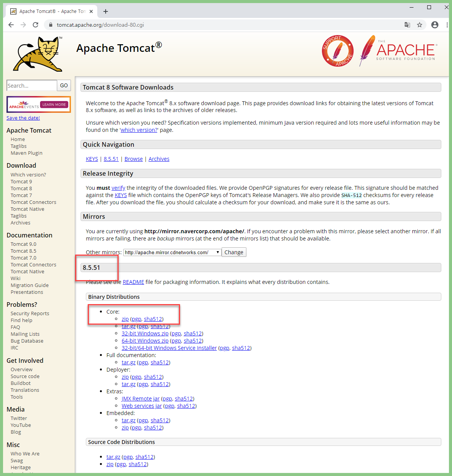Click the address bar URL
Image resolution: width=452 pixels, height=476 pixels.
(x=100, y=25)
